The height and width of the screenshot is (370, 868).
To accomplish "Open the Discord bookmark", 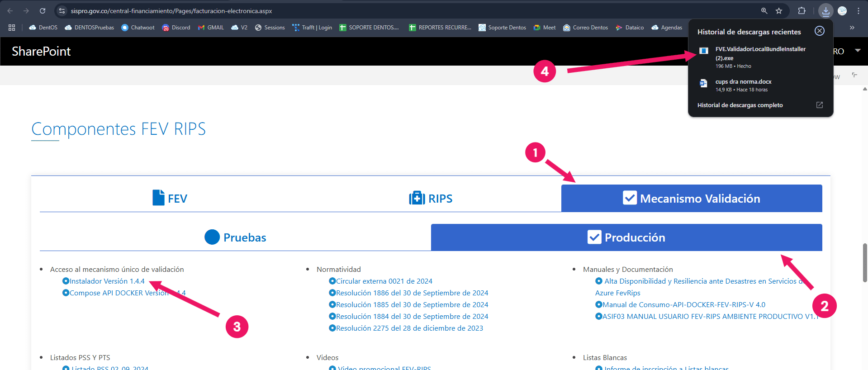I will (x=176, y=28).
